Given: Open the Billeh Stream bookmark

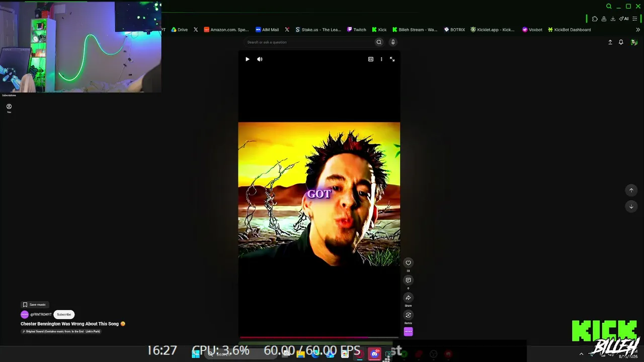Looking at the screenshot, I should 415,30.
